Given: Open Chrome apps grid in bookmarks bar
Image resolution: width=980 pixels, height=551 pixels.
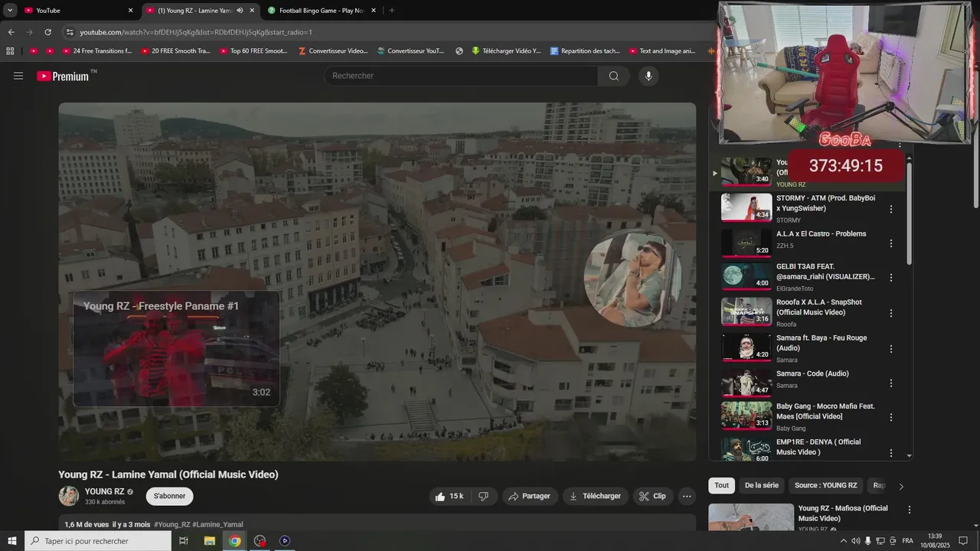Looking at the screenshot, I should 10,51.
